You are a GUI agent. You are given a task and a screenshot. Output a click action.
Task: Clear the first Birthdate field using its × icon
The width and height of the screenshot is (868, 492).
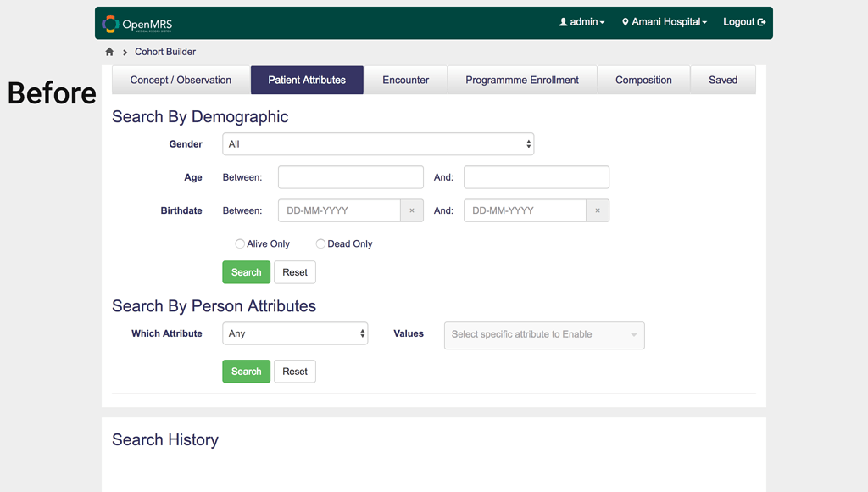pyautogui.click(x=412, y=210)
